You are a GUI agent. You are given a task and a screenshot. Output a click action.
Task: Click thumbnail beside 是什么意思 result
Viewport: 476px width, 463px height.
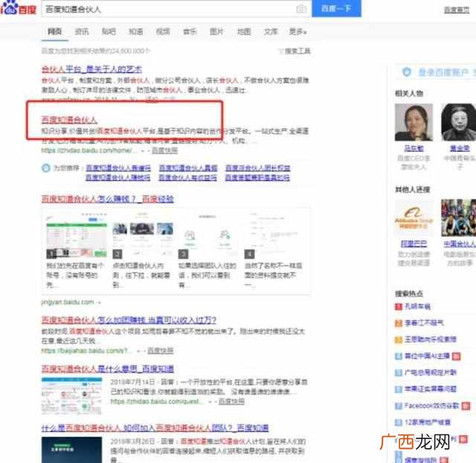72,396
